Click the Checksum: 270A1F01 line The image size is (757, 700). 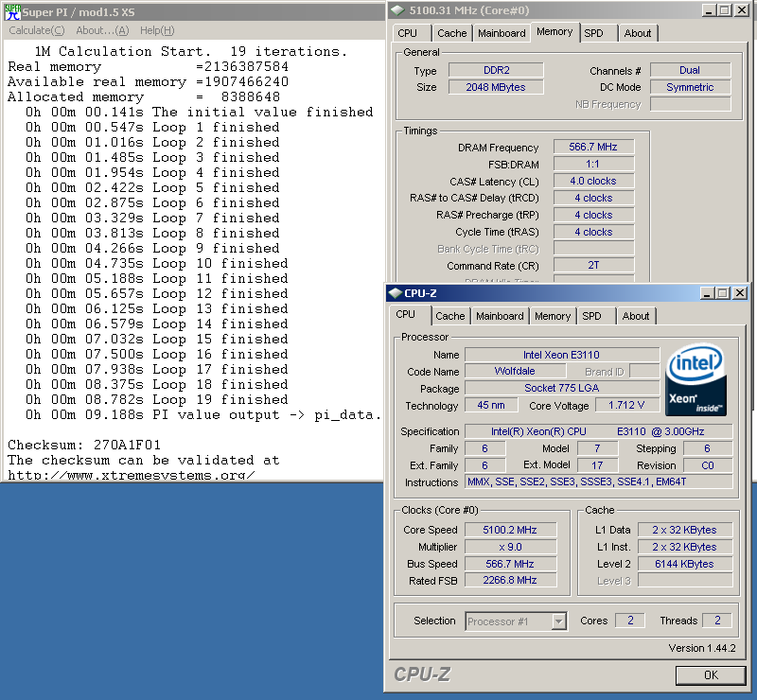coord(84,445)
